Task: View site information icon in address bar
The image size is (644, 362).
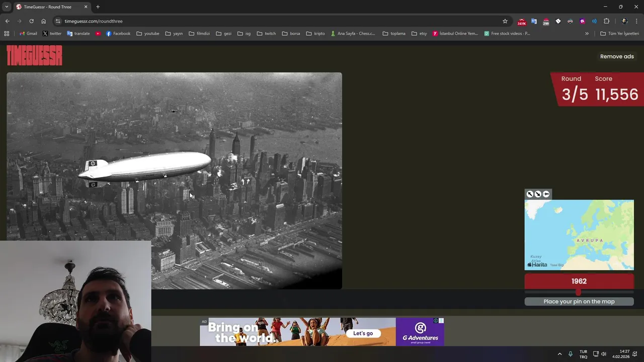Action: pyautogui.click(x=58, y=21)
